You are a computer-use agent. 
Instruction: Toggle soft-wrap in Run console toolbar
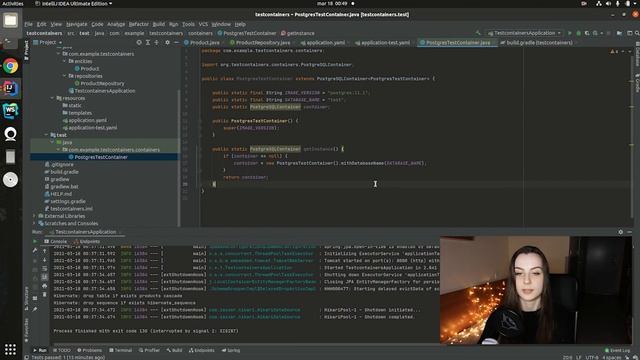(44, 268)
